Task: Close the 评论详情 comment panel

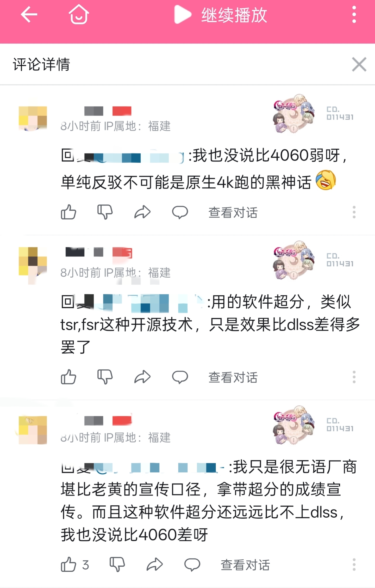Action: pyautogui.click(x=359, y=64)
